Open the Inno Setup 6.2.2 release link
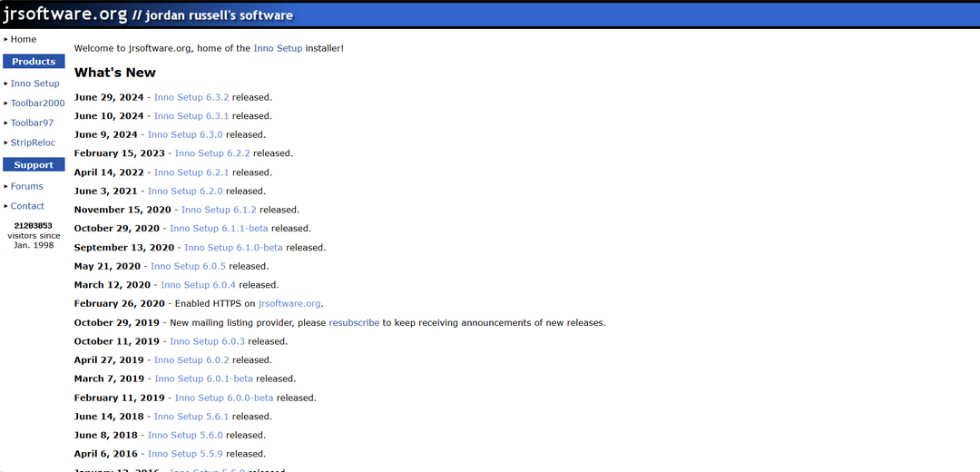This screenshot has height=472, width=980. 212,154
